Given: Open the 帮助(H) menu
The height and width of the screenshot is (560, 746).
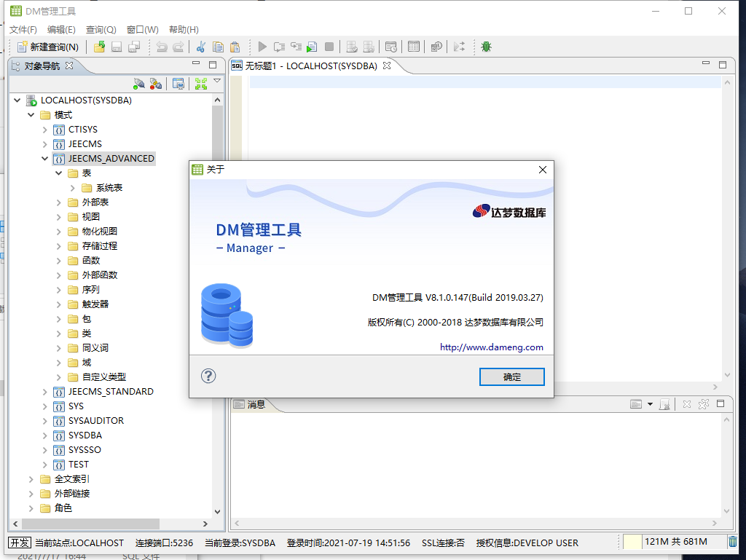Looking at the screenshot, I should point(184,29).
